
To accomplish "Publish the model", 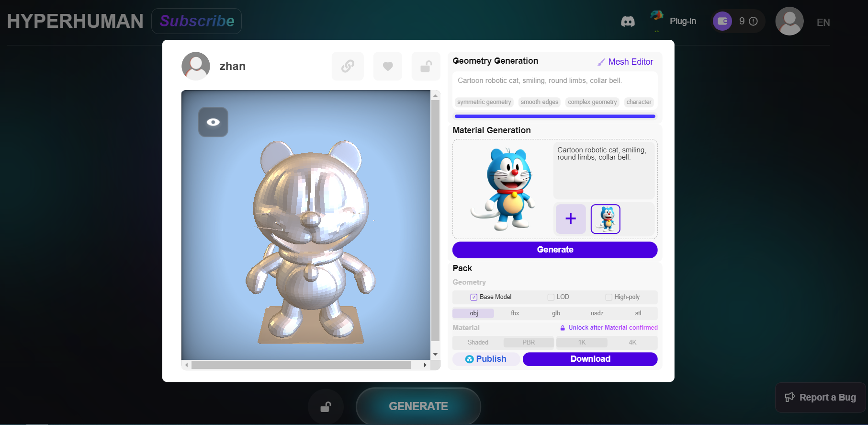I will [x=486, y=359].
